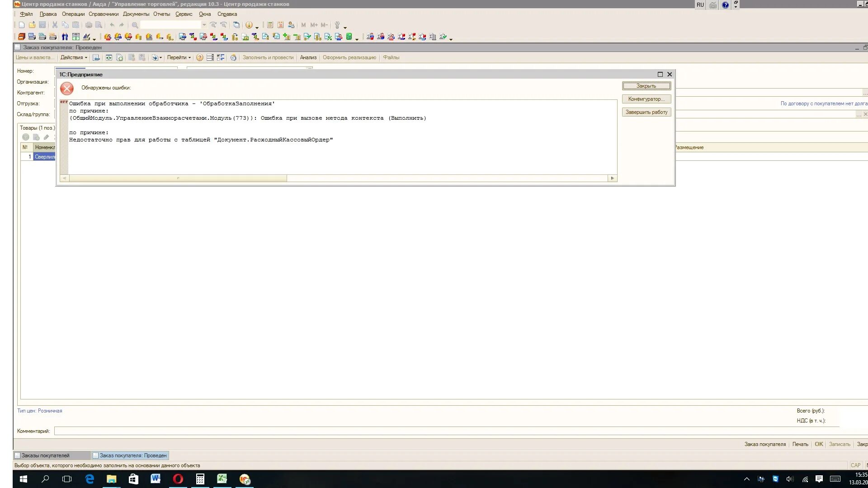This screenshot has height=488, width=868.
Task: Expand the Перейти dropdown
Action: (x=179, y=57)
